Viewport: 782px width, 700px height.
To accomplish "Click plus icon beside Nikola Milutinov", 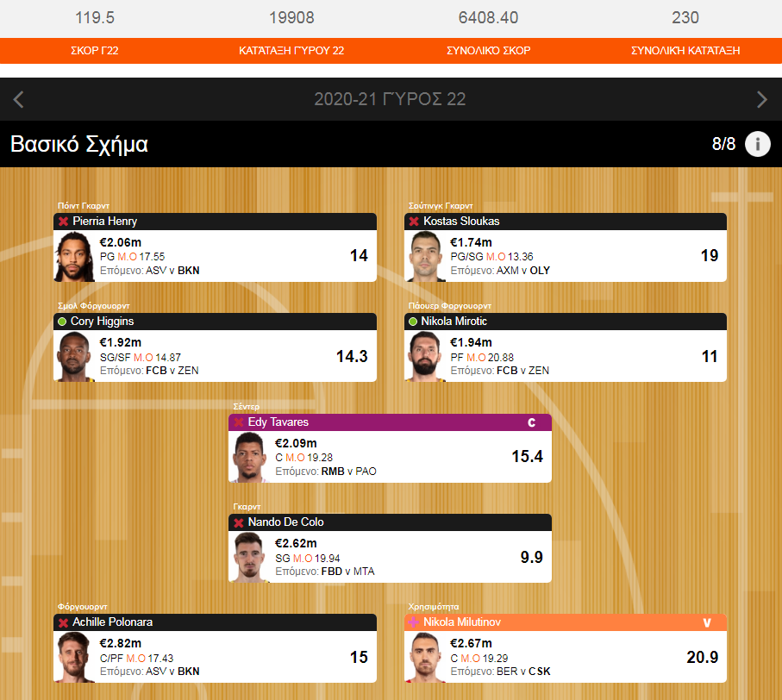I will tap(414, 622).
